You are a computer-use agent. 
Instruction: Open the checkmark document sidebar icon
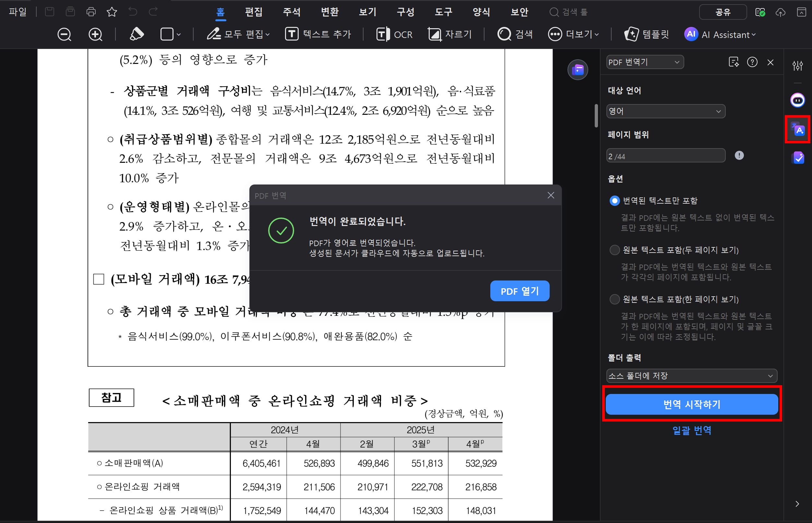(x=797, y=158)
